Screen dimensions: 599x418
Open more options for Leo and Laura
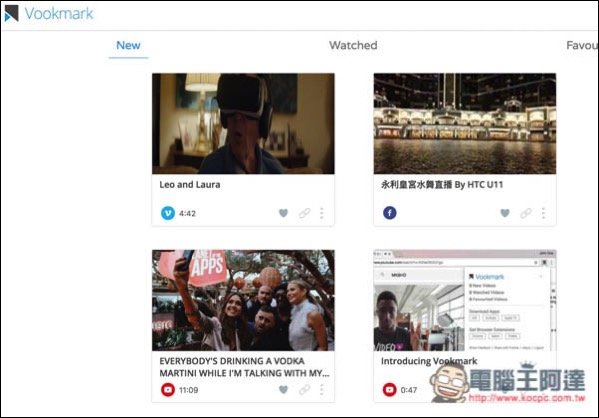(x=322, y=213)
